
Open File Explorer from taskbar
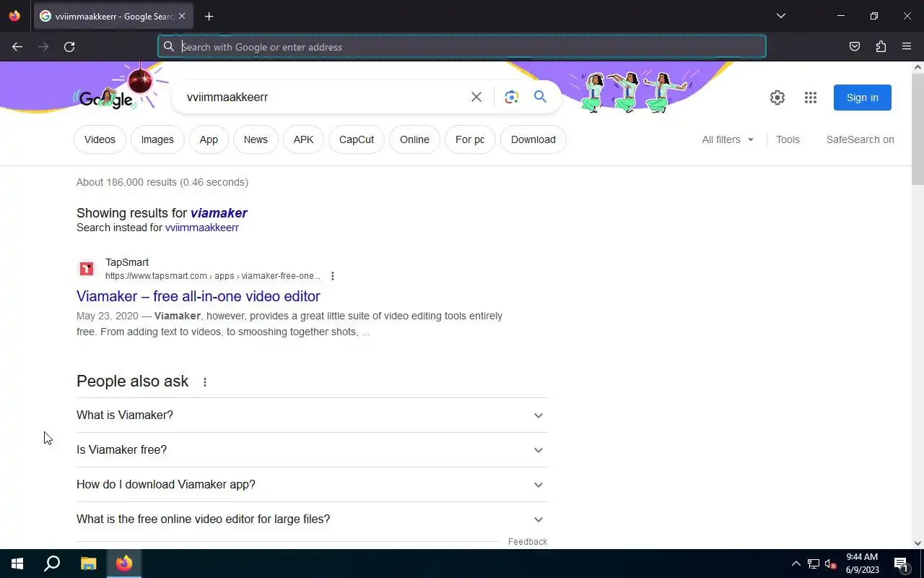coord(88,564)
